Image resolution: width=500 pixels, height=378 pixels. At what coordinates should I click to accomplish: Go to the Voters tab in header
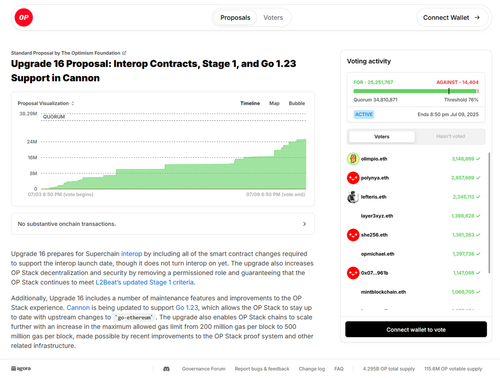click(273, 18)
